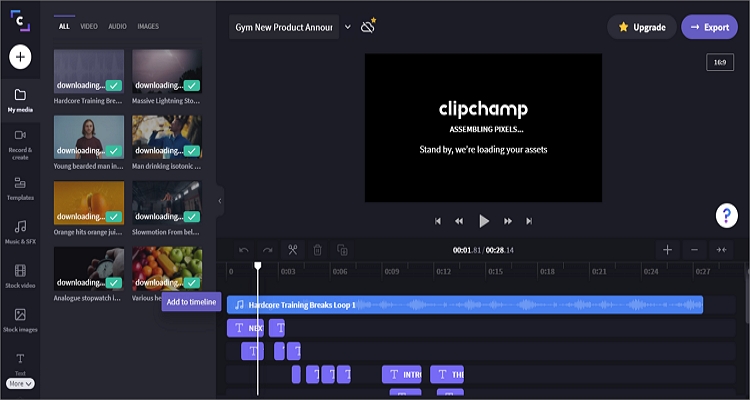Click green checkmark on Hardcore Training thumbnail

point(113,85)
